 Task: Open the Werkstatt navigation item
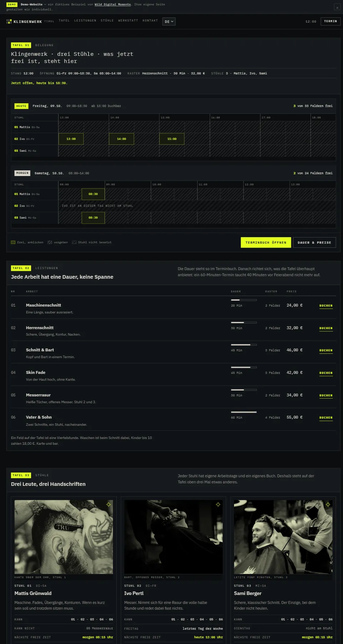point(128,21)
